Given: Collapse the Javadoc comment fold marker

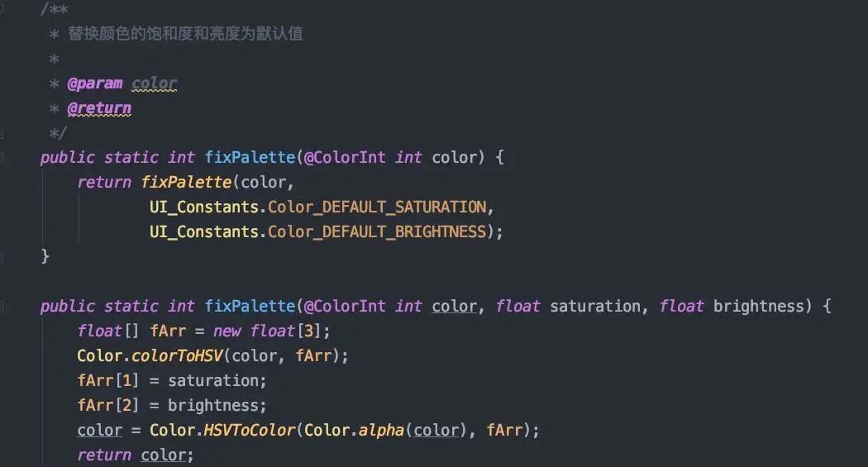Looking at the screenshot, I should point(2,10).
